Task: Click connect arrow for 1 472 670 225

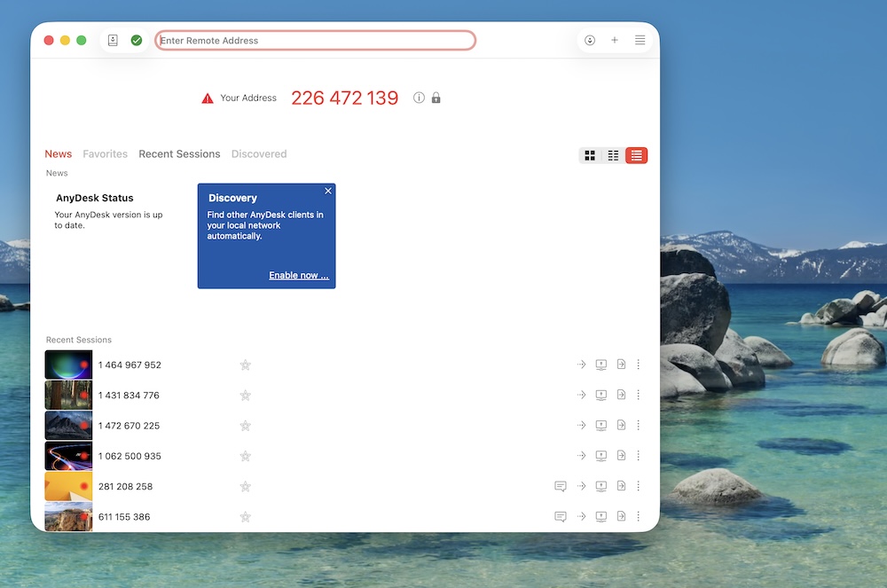Action: point(582,425)
